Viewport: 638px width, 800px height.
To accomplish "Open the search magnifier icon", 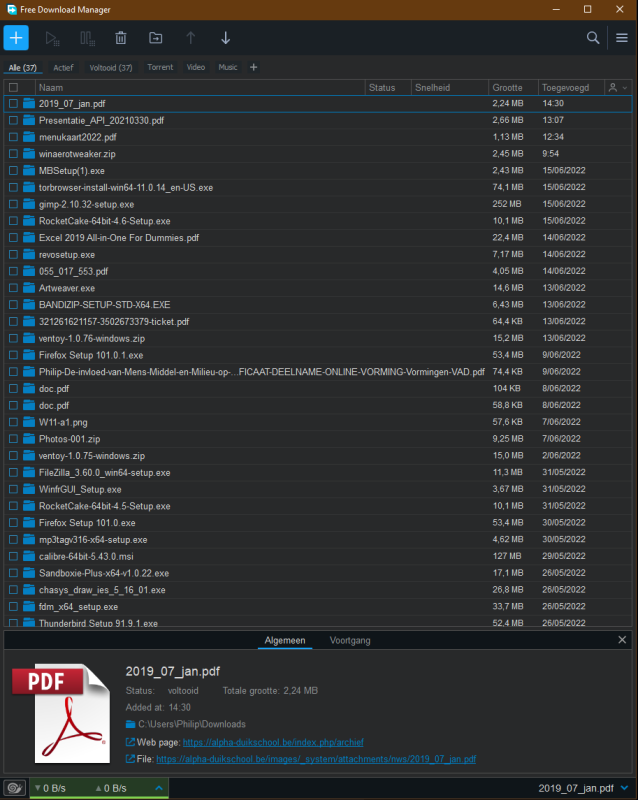I will (x=593, y=38).
